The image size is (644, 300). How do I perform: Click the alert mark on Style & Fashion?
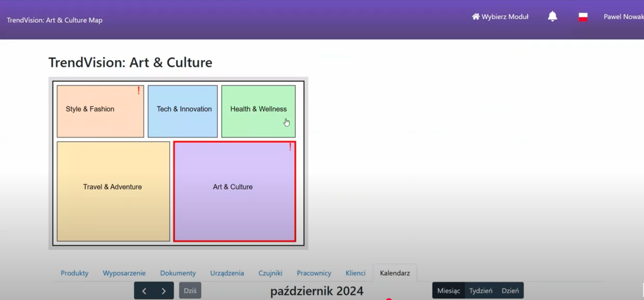point(139,91)
